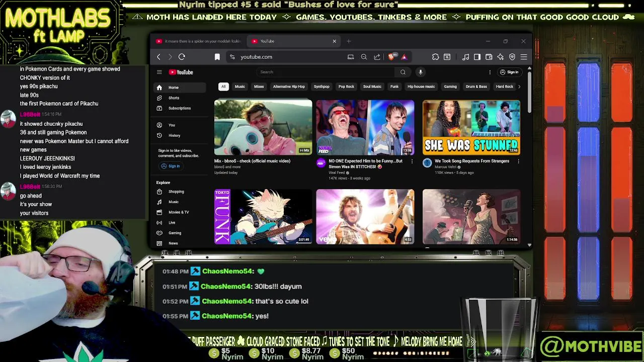Go back using the browser back arrow

(158, 57)
